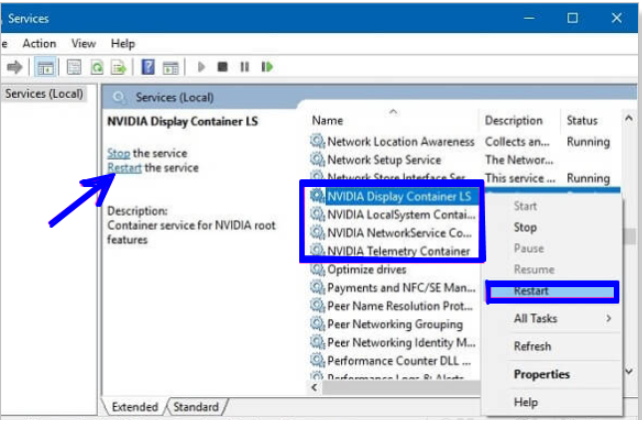The width and height of the screenshot is (643, 423).
Task: Click gear icon of Network Location Awareness
Action: point(317,141)
